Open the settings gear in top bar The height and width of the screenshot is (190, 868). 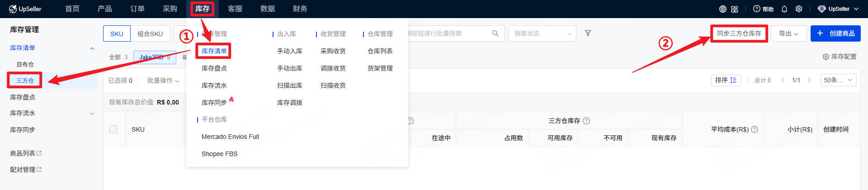point(799,9)
